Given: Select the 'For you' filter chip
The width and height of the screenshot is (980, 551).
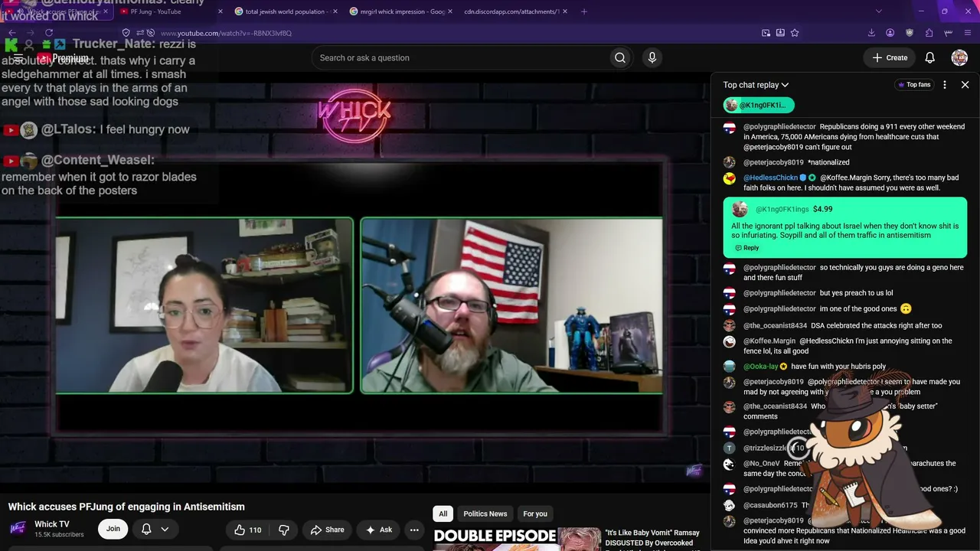Looking at the screenshot, I should (x=535, y=514).
